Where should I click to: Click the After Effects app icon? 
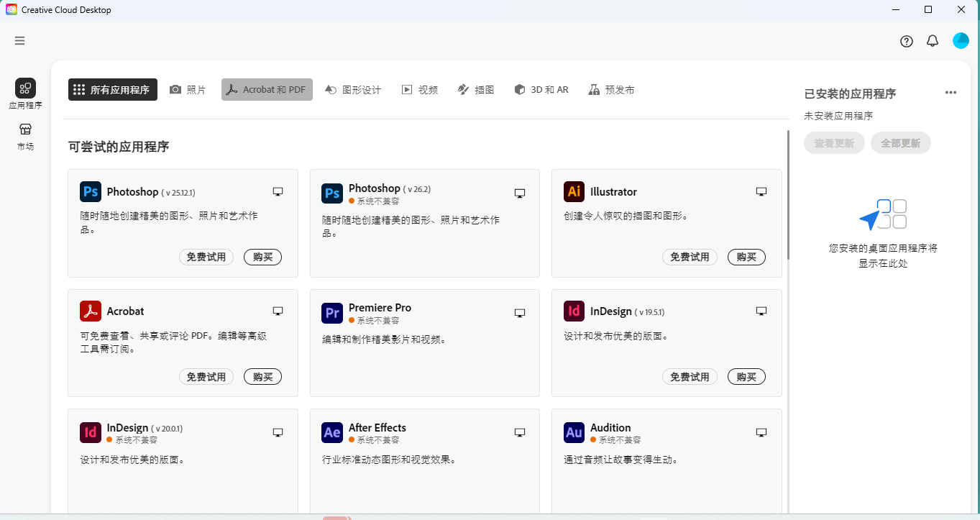[332, 432]
